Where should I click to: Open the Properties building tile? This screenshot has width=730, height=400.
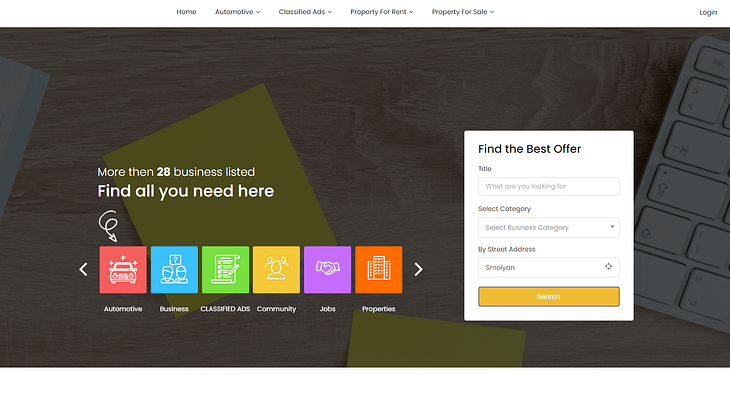pyautogui.click(x=379, y=270)
